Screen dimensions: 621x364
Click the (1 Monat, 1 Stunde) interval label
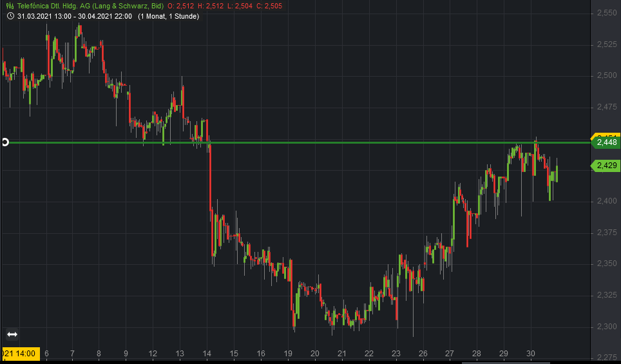tap(168, 16)
